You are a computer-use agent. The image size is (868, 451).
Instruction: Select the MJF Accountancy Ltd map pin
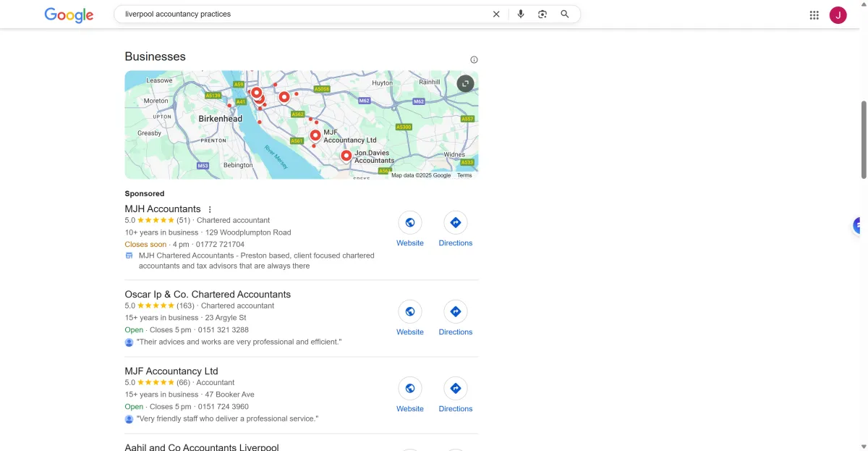click(x=315, y=135)
